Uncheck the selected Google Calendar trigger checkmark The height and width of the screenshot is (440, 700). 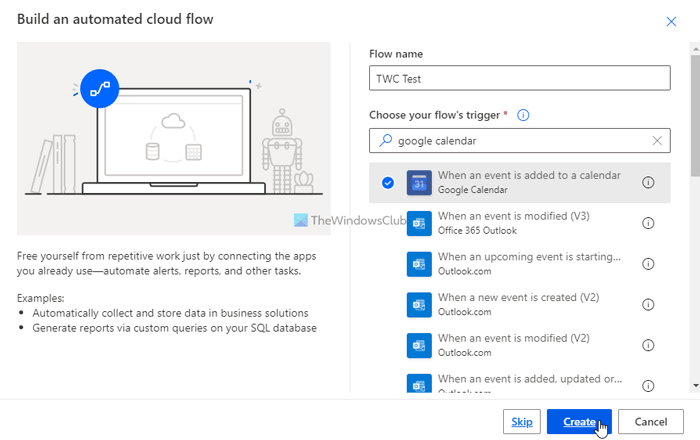pyautogui.click(x=387, y=183)
